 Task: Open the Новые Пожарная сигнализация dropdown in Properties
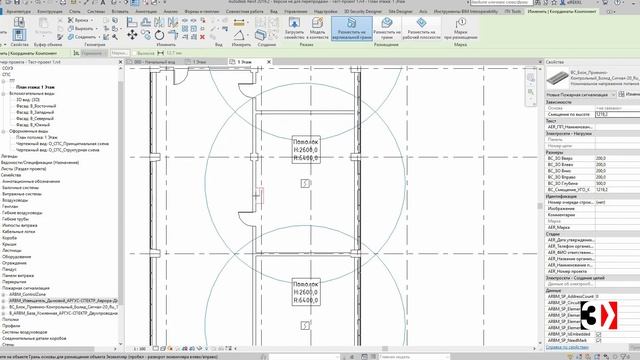pos(581,94)
